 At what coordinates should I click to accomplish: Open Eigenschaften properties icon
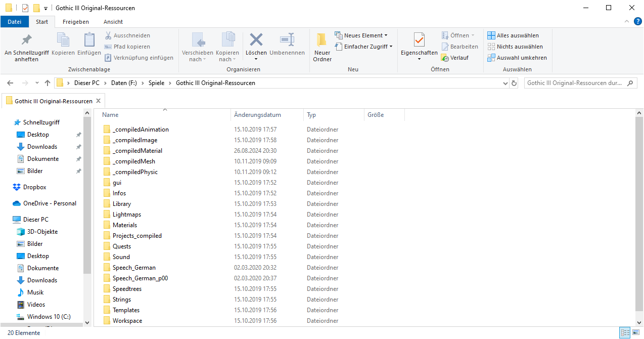coord(419,40)
